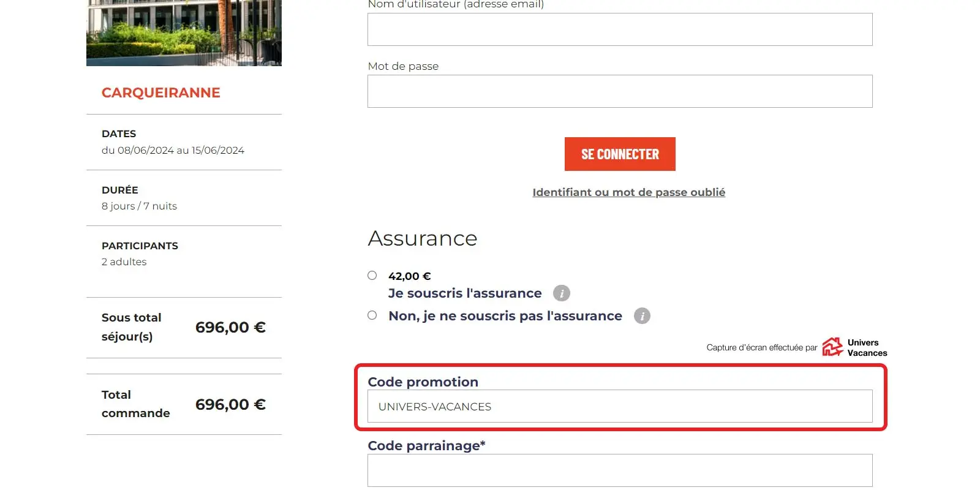The width and height of the screenshot is (980, 490).
Task: Focus the Code parrainage input field
Action: tap(620, 470)
